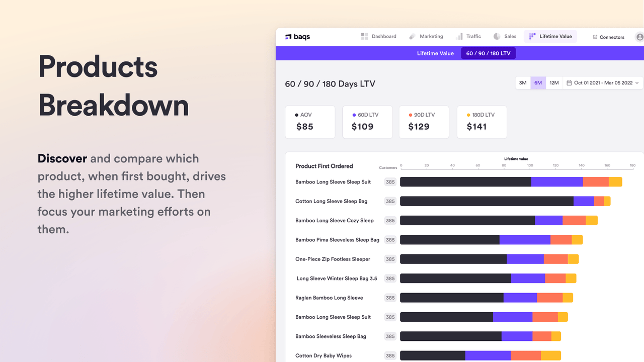Select the Lifetime Value sub-tab
The height and width of the screenshot is (362, 644).
pos(435,53)
